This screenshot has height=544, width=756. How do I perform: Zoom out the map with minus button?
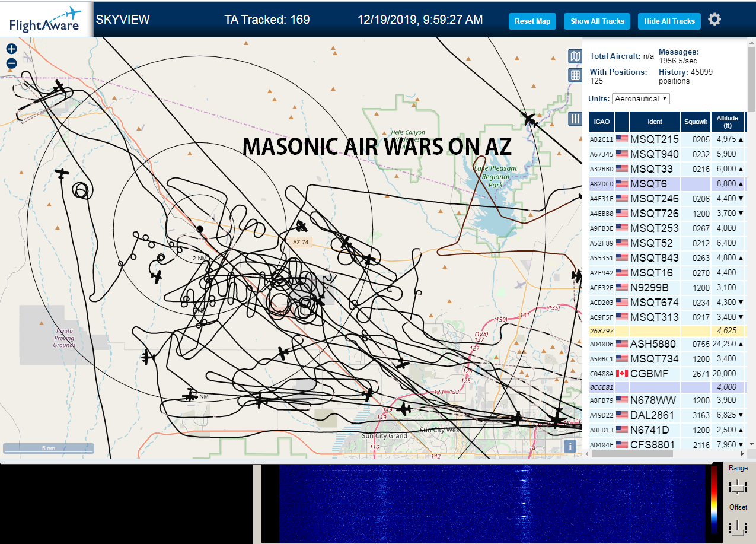(x=11, y=63)
